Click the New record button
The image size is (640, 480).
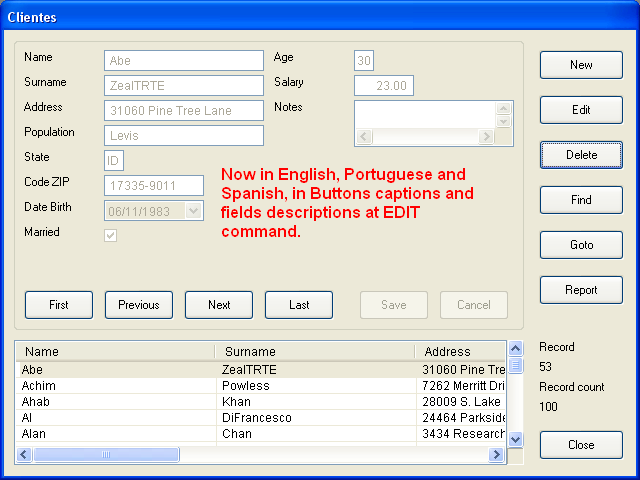(581, 65)
